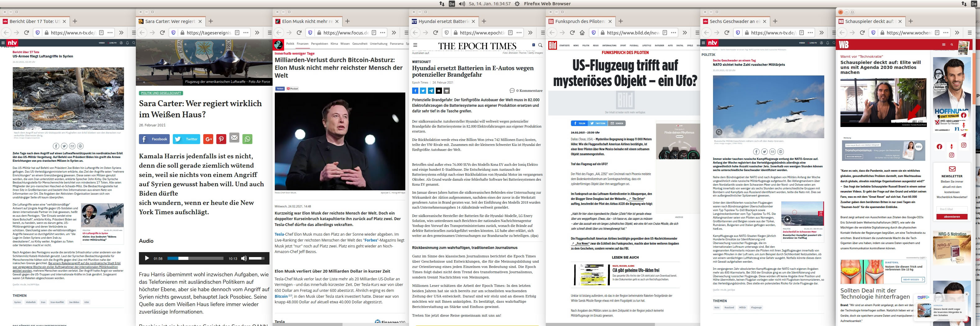Expand toolbar overflow chevron in Bild window

[685, 33]
